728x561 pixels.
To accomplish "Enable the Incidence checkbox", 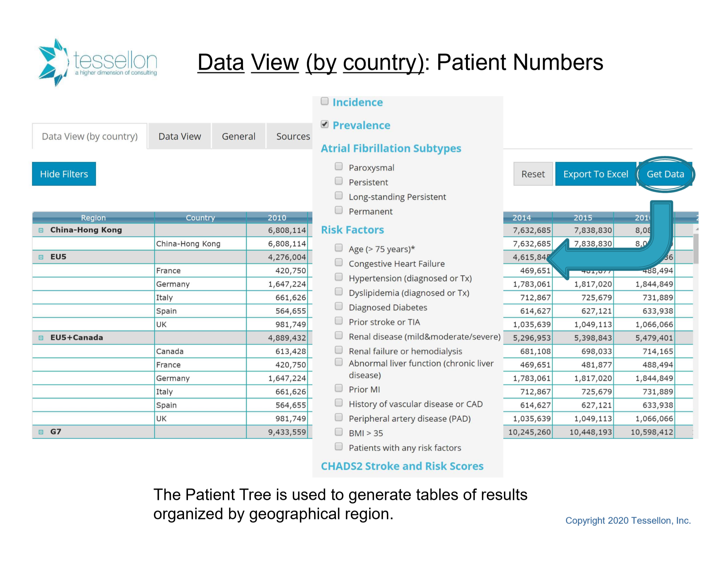I will 325,101.
